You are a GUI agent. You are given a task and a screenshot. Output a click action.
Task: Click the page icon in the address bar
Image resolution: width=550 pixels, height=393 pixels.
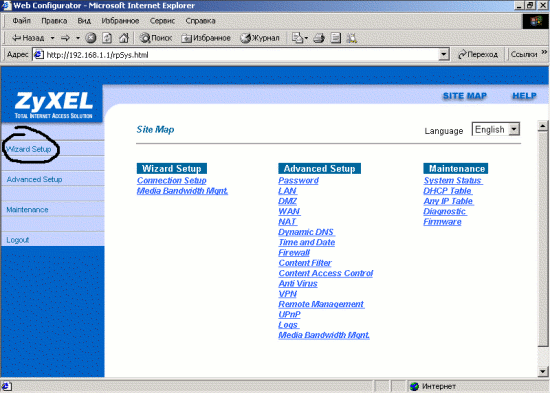pyautogui.click(x=39, y=55)
